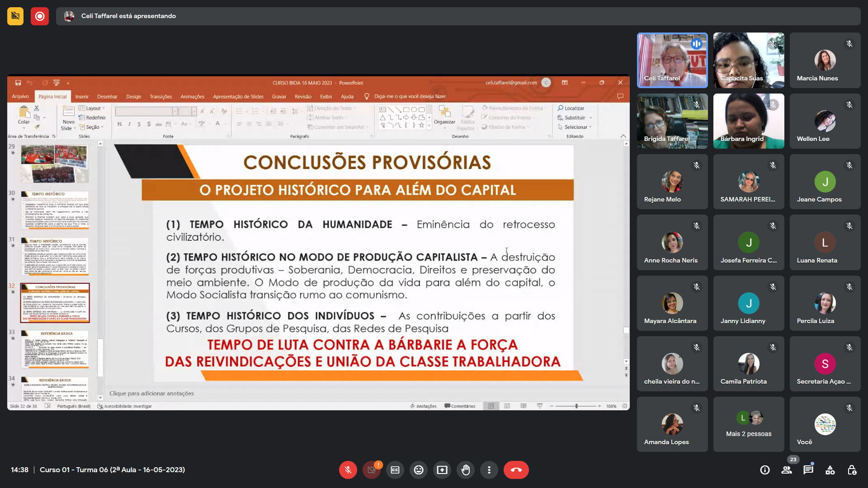Click the present screen icon
Screen dimensions: 868x488
[x=442, y=470]
